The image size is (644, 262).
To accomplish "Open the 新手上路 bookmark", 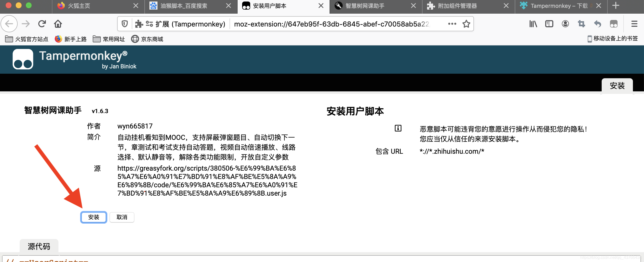I will [x=71, y=39].
